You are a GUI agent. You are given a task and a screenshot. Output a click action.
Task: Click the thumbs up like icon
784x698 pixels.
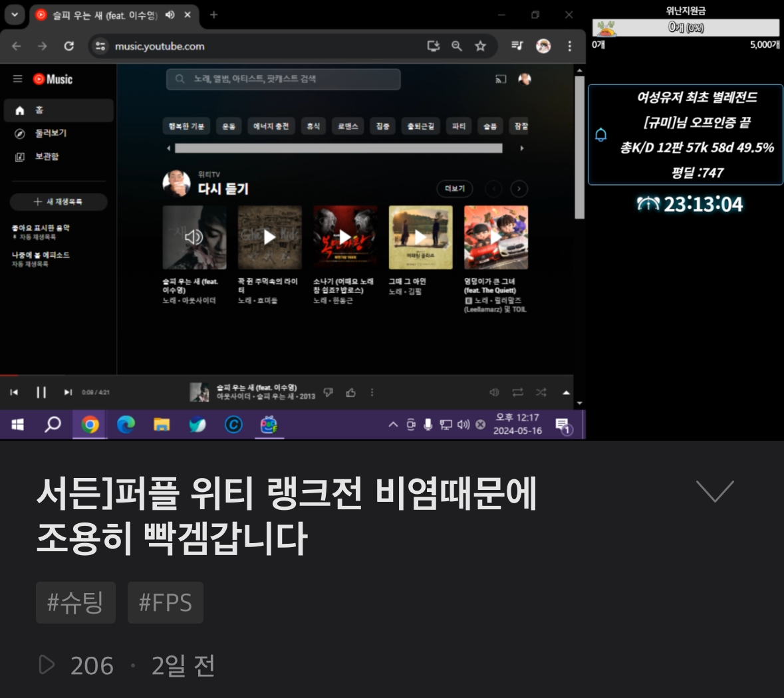[350, 393]
